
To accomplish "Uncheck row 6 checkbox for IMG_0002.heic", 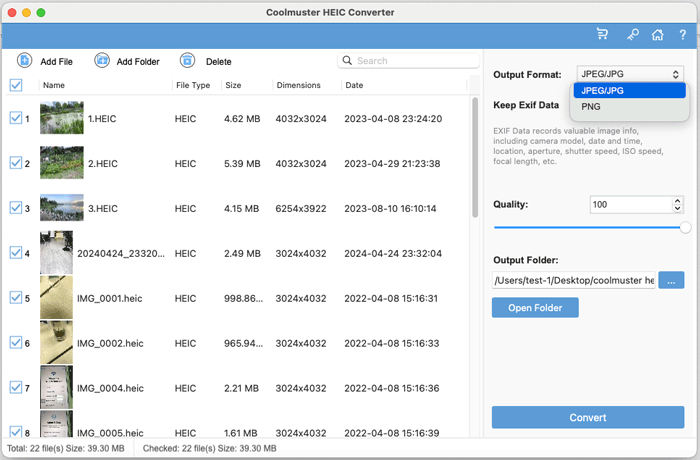I will (16, 343).
